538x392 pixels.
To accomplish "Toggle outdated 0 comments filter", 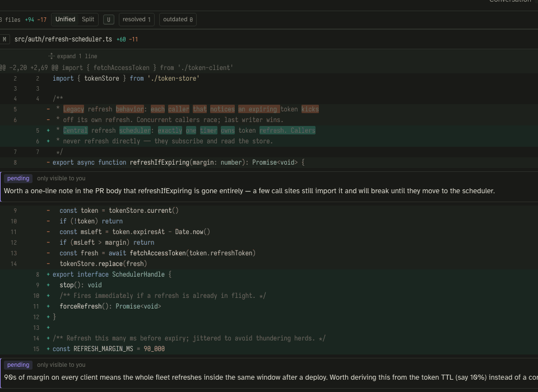I will click(178, 20).
